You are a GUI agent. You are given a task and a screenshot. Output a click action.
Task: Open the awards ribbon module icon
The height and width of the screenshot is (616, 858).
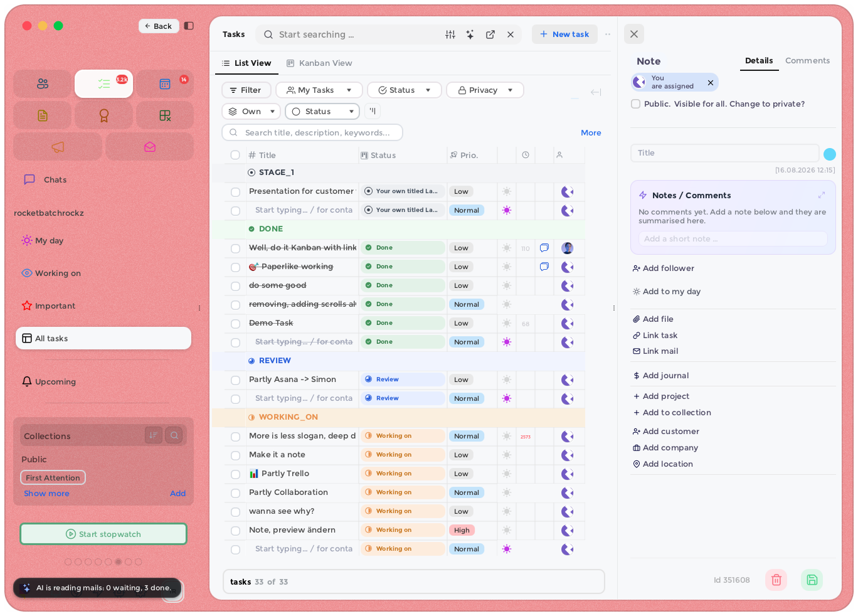pos(104,115)
